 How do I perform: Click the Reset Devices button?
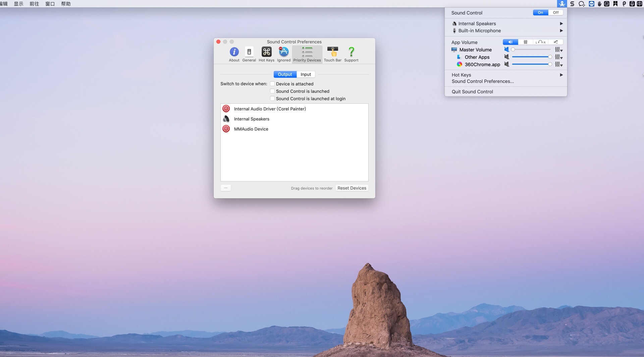point(352,188)
